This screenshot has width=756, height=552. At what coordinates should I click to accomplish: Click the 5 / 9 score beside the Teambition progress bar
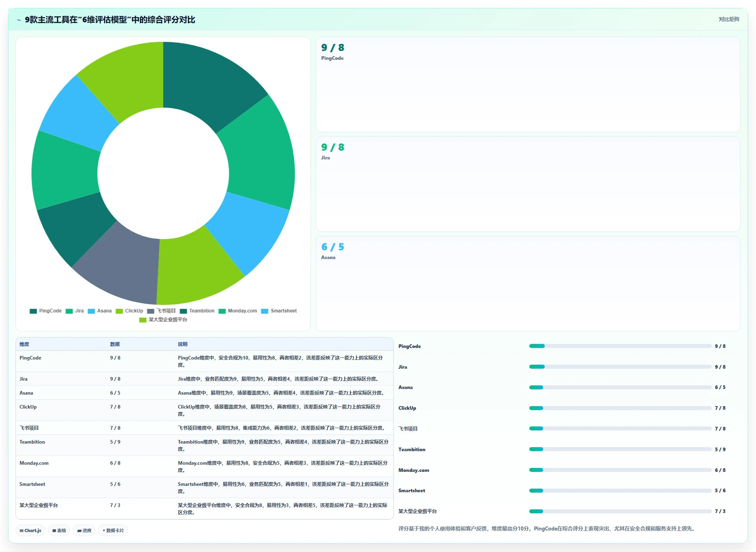point(720,450)
